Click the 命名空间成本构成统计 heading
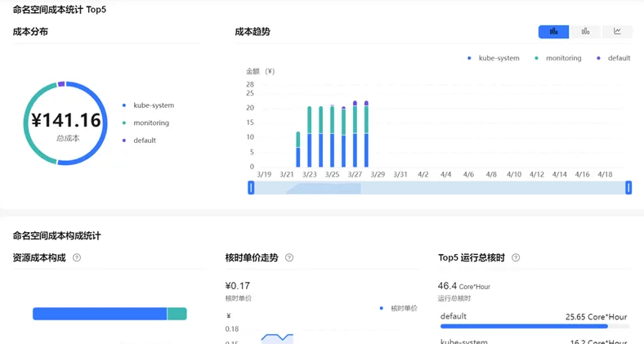Screen dimensions: 644x344 56,235
